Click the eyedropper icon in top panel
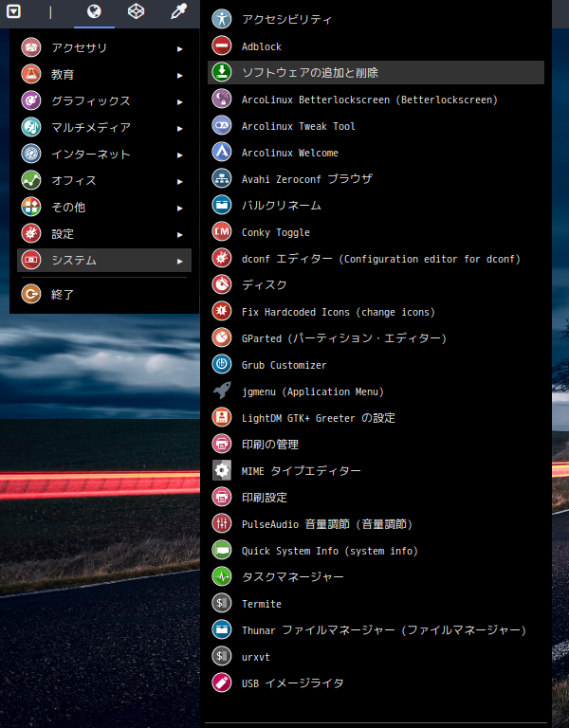The width and height of the screenshot is (569, 728). tap(178, 11)
